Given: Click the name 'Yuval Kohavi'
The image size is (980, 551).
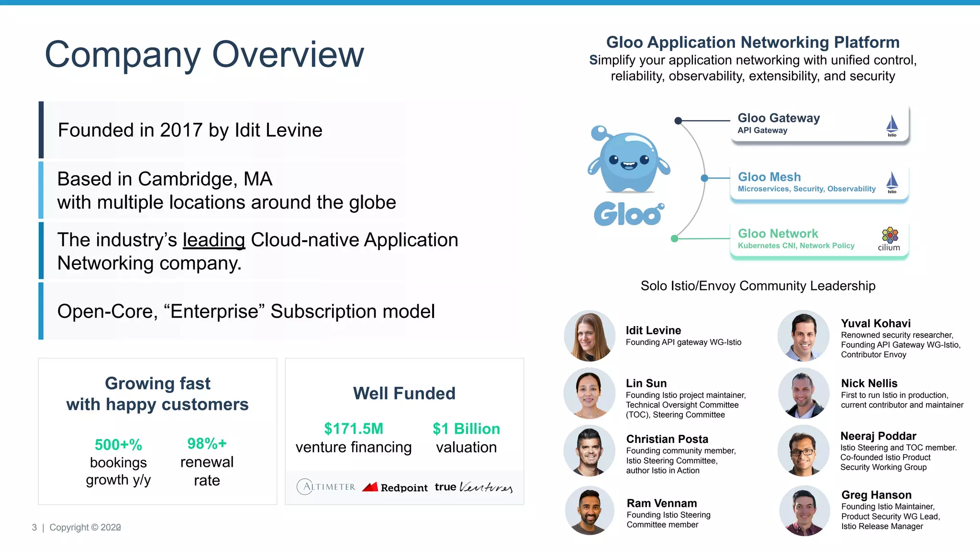Looking at the screenshot, I should point(876,323).
